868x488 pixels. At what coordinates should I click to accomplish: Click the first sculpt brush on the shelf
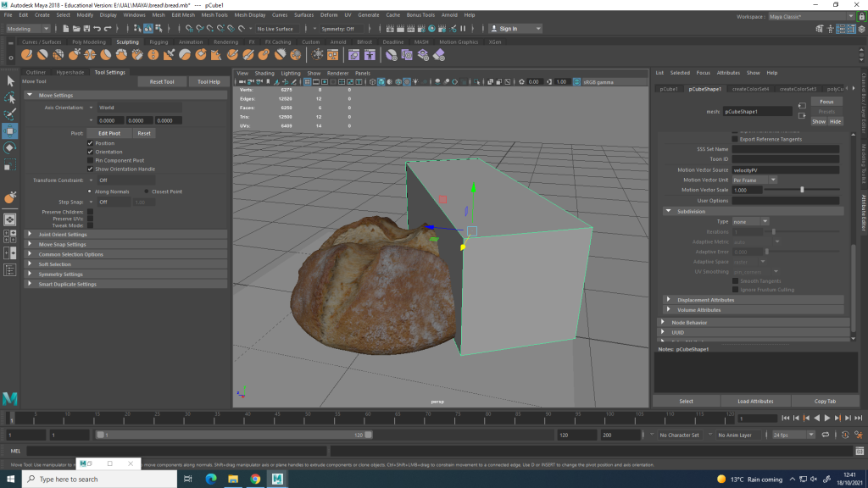(28, 55)
